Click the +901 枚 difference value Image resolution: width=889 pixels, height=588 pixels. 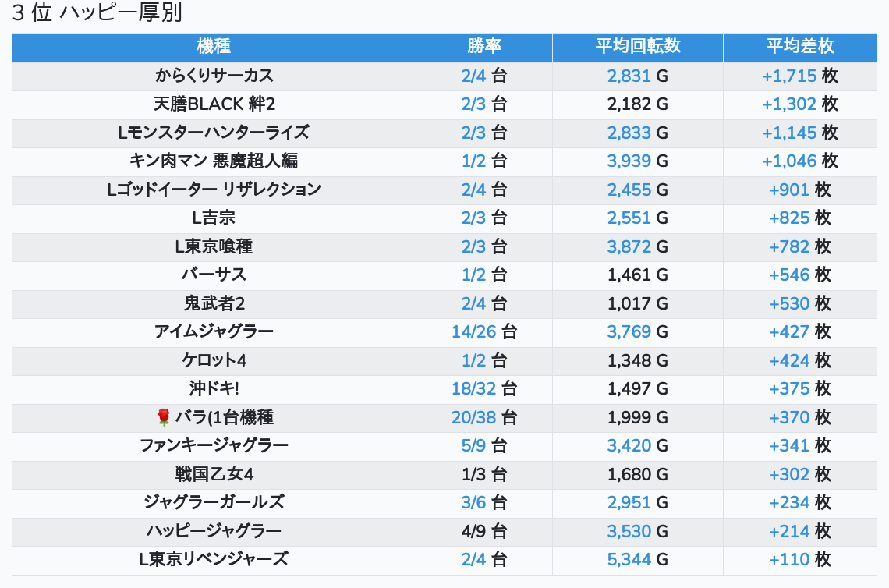(800, 190)
